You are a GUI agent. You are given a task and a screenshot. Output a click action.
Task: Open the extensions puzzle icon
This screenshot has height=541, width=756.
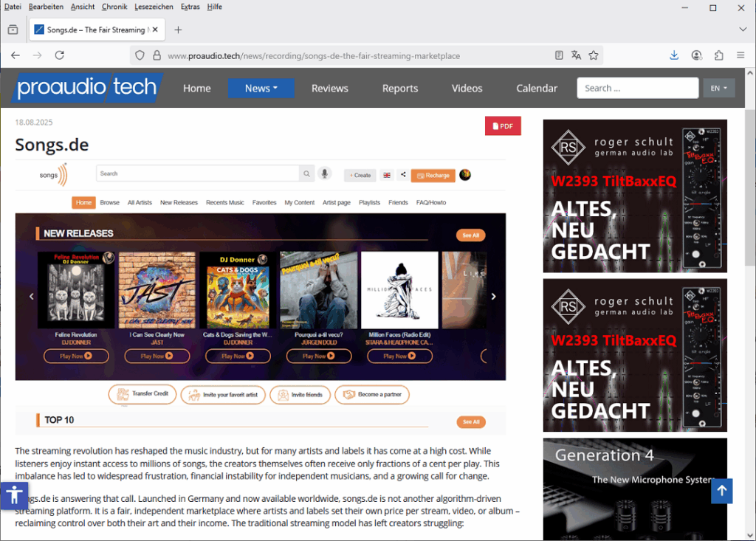pyautogui.click(x=719, y=55)
